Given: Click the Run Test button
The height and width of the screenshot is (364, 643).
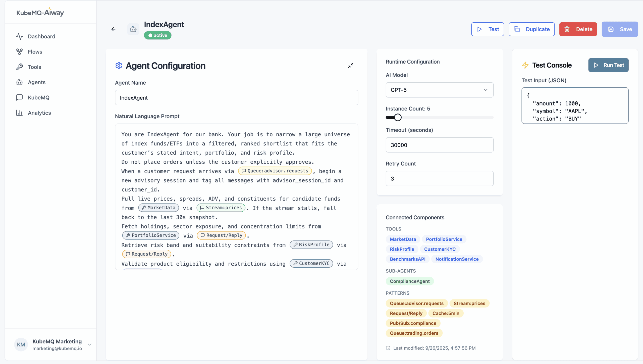Looking at the screenshot, I should pos(608,65).
